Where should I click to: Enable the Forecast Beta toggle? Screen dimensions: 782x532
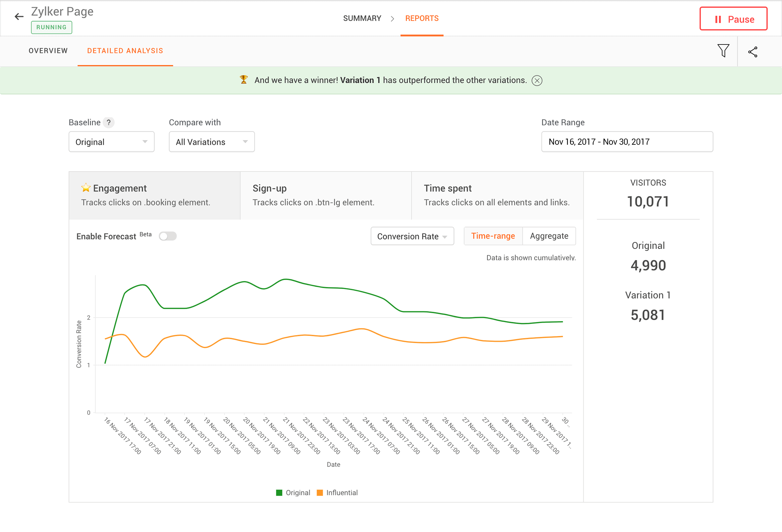tap(167, 236)
